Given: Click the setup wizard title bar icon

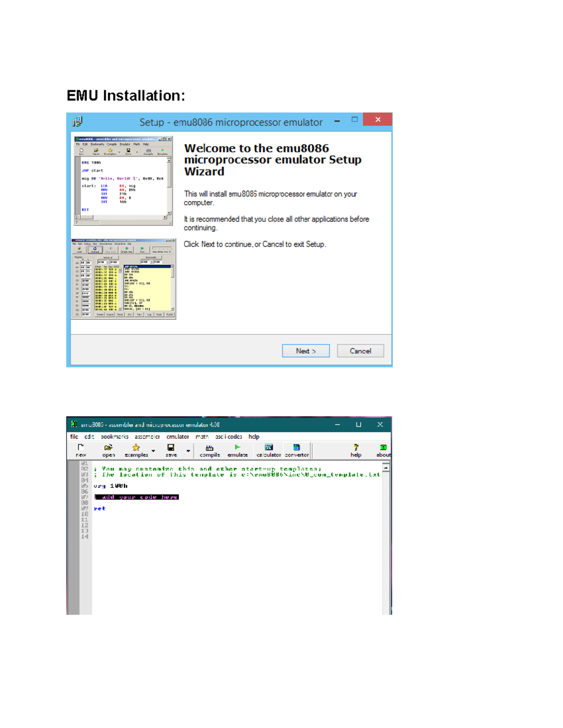Looking at the screenshot, I should 78,122.
